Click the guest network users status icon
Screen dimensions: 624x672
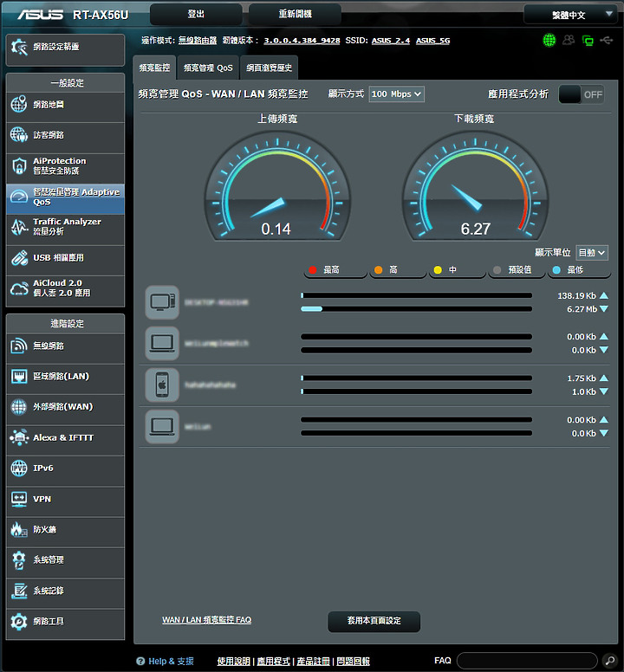[x=569, y=41]
